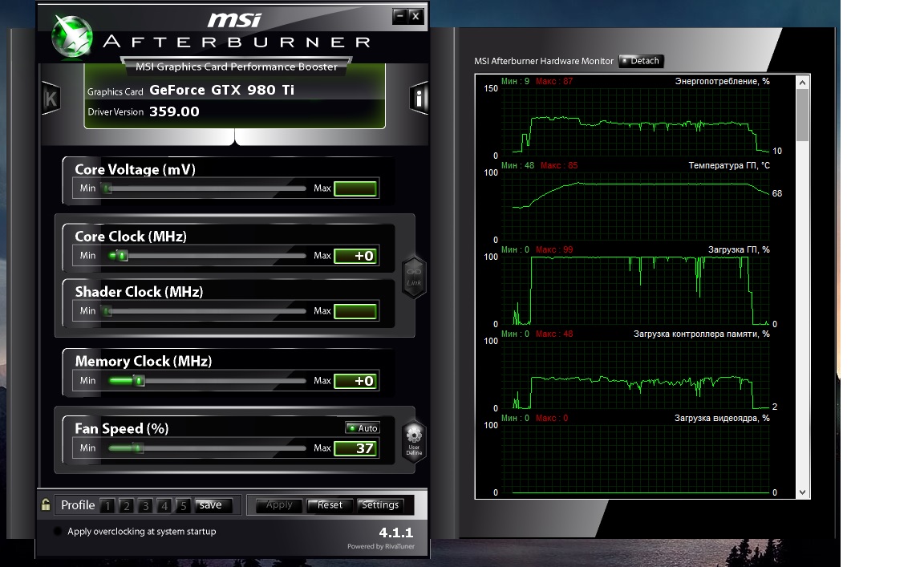The height and width of the screenshot is (567, 924).
Task: Click the hardware monitor scrollbar thumb
Action: coord(802,115)
